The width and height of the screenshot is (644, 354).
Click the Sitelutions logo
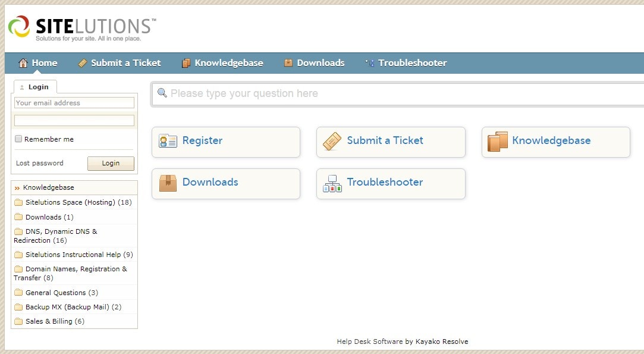pyautogui.click(x=81, y=29)
